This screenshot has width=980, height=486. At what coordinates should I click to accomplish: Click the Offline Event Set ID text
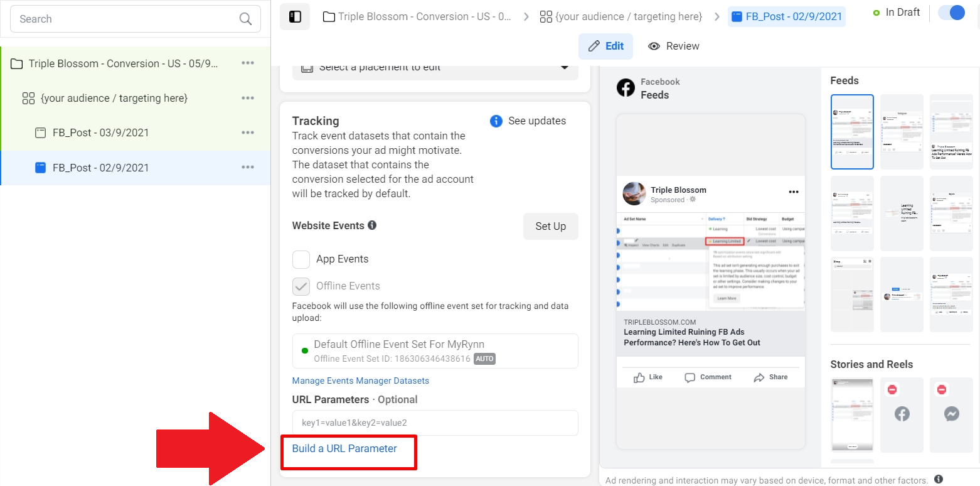point(392,359)
